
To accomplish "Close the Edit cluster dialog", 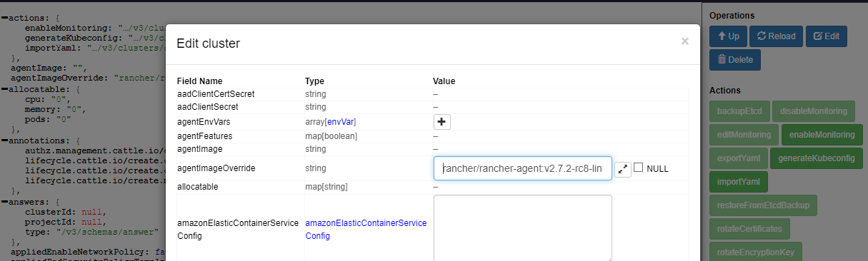I will click(685, 41).
